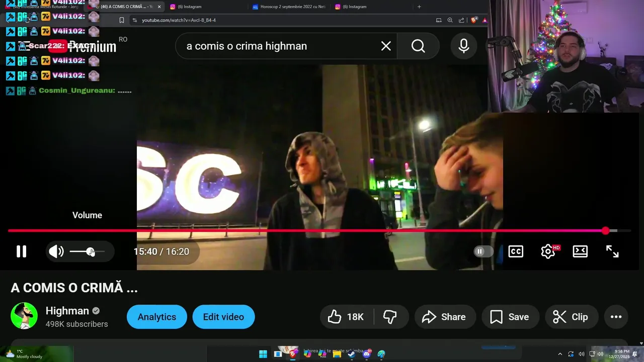Switch to the A COMIS O CRIMĂ tab
Screen dimensions: 644x362
(126, 7)
